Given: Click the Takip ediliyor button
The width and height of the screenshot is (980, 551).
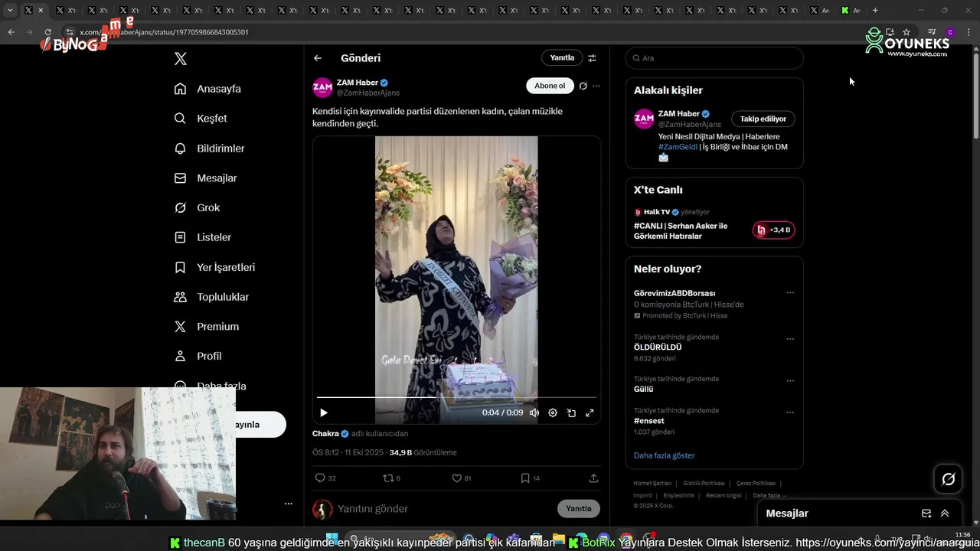Looking at the screenshot, I should click(763, 119).
